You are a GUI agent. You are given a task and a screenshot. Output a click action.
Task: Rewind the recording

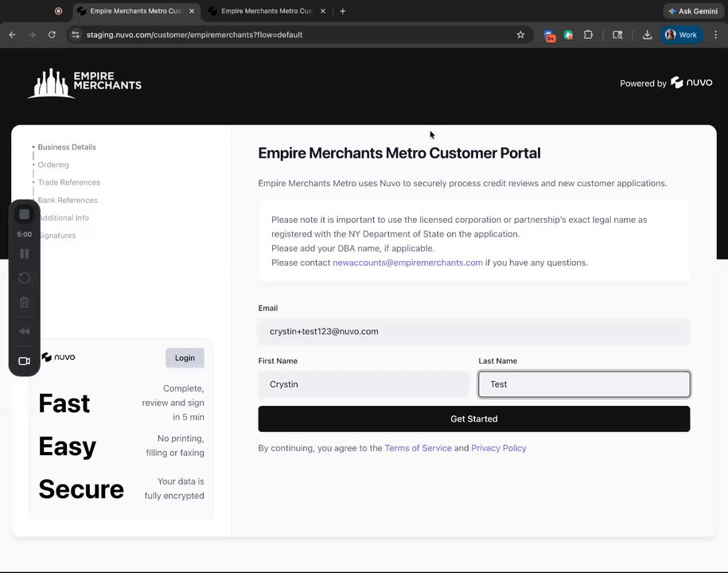[x=25, y=332]
